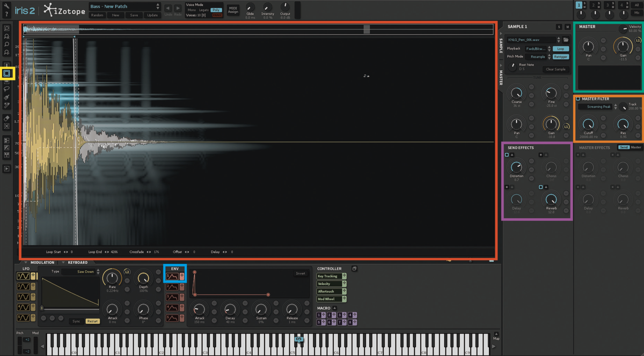This screenshot has height=356, width=644.
Task: Select the eraser tool
Action: click(x=6, y=118)
